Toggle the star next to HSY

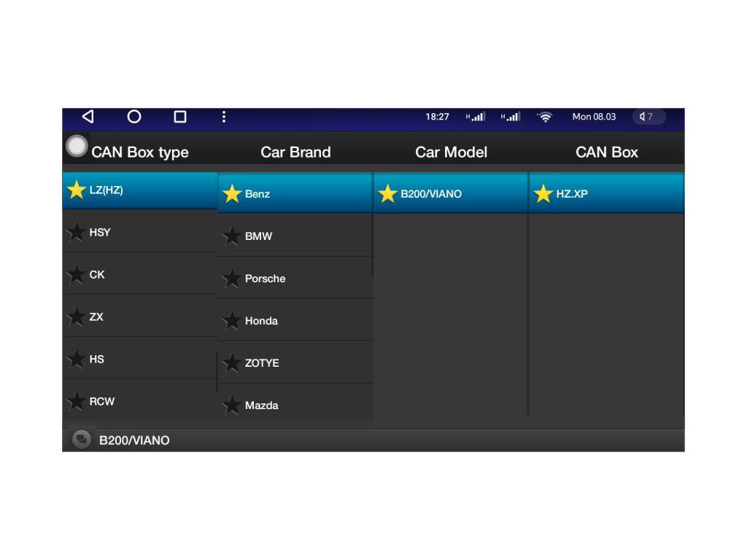(76, 233)
